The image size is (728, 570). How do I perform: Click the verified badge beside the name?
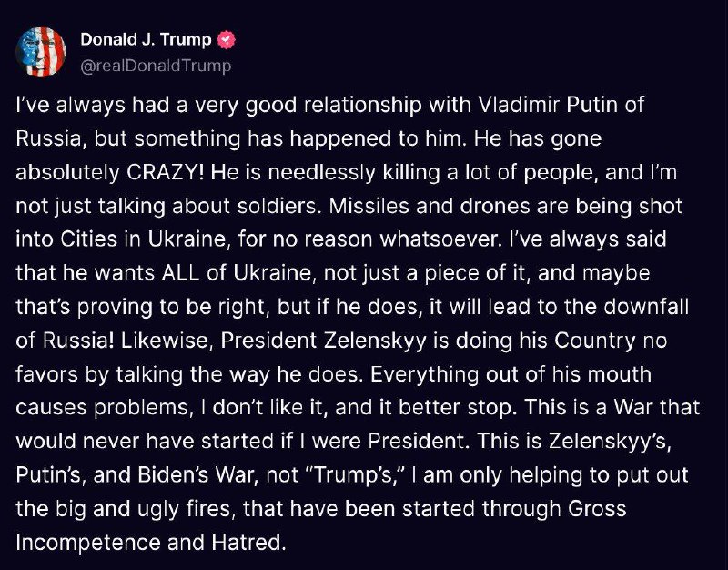click(227, 40)
